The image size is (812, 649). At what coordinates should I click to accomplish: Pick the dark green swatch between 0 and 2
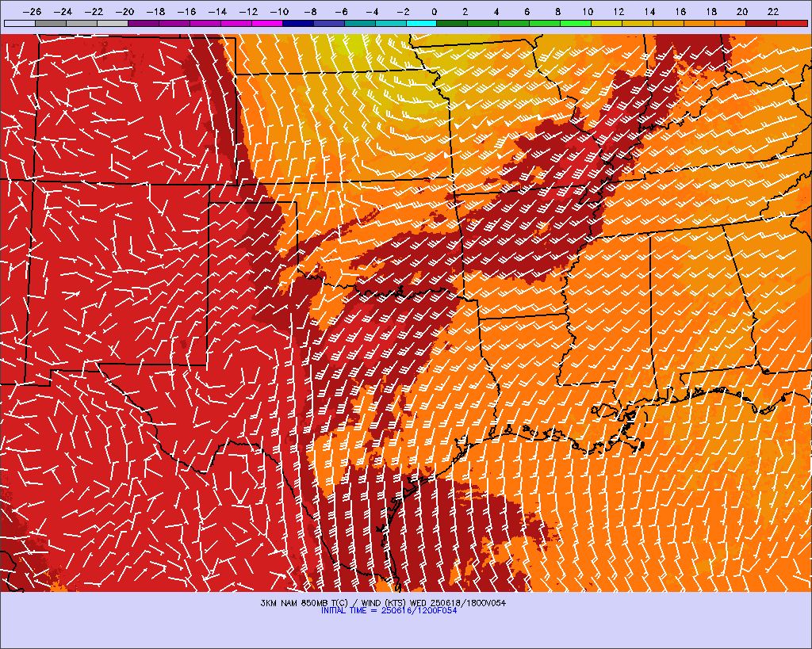pyautogui.click(x=453, y=23)
